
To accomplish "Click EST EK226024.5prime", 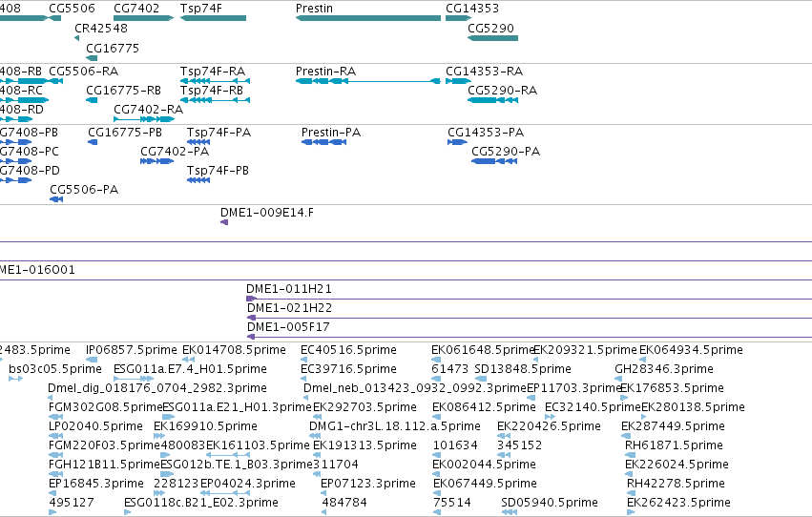I will coord(677,465).
